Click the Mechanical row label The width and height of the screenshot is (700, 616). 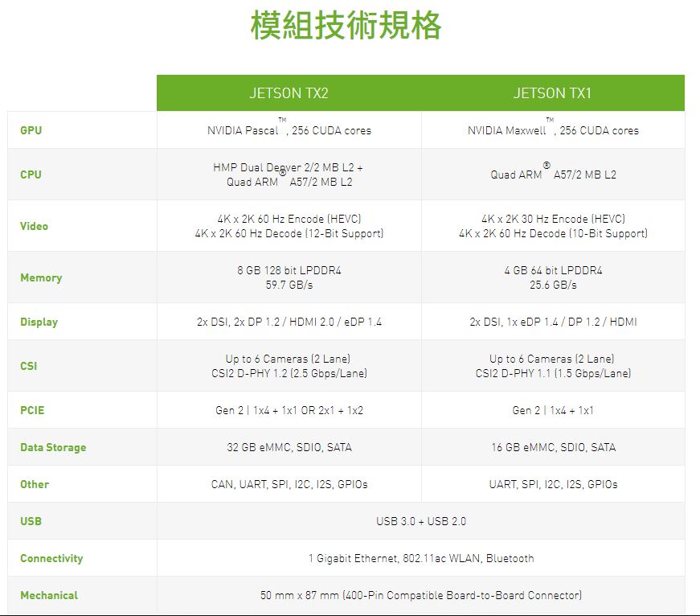pos(49,595)
